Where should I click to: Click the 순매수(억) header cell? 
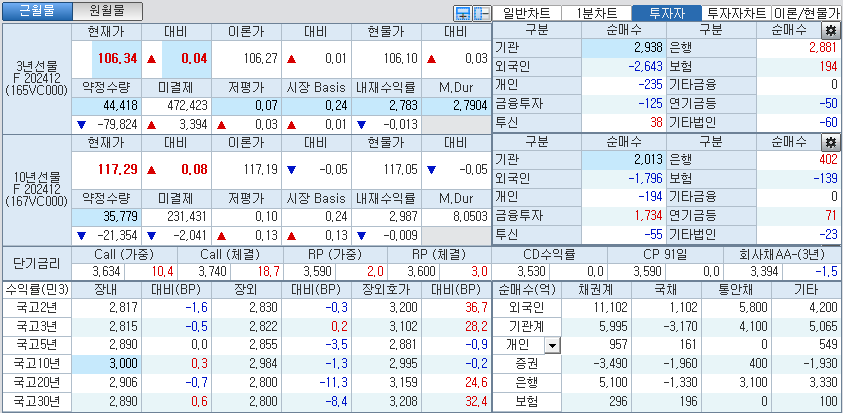(527, 290)
